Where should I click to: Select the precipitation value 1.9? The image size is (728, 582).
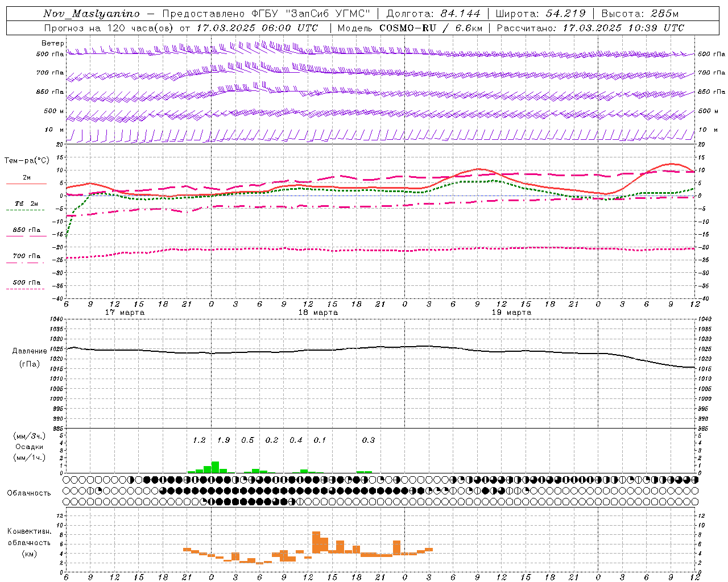224,440
